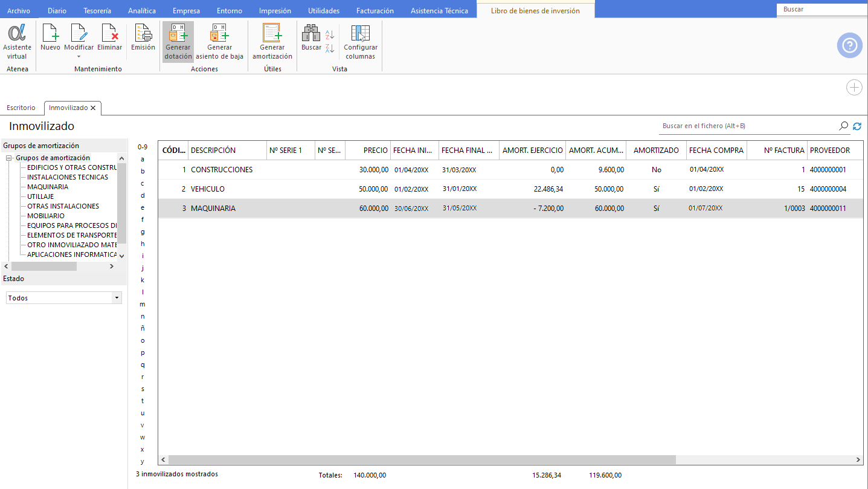Sort by the PRECIO column header
The image size is (868, 489).
(368, 151)
